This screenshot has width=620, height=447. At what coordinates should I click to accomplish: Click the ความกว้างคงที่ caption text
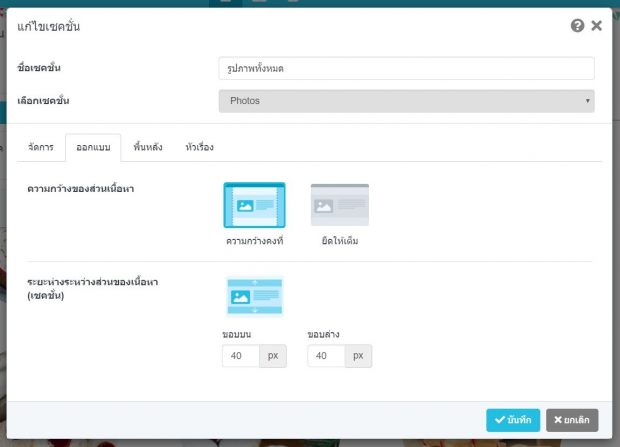(255, 241)
